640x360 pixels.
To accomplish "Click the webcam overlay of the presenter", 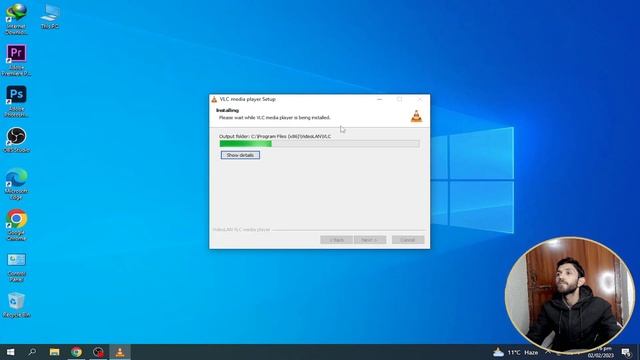I will pyautogui.click(x=570, y=295).
